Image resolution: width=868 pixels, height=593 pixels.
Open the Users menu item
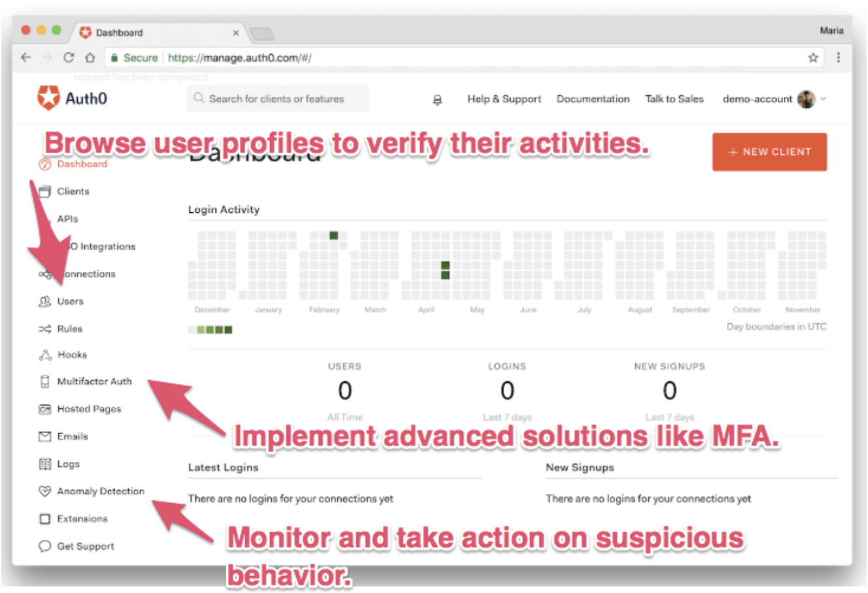pyautogui.click(x=70, y=301)
